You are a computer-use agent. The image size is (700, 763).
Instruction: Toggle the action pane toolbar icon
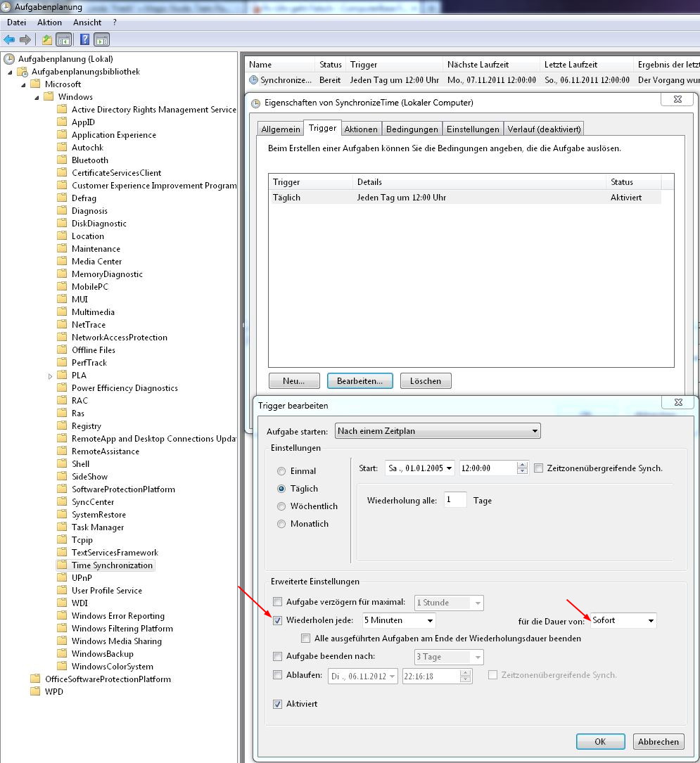[x=102, y=39]
